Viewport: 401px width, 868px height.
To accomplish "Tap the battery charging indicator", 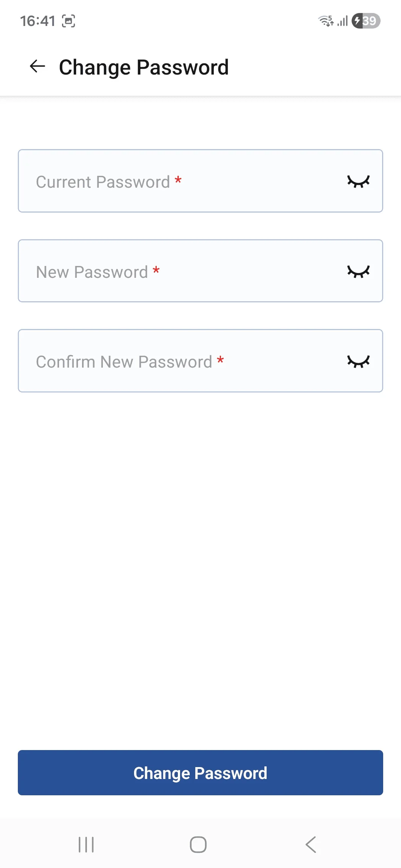I will [366, 21].
